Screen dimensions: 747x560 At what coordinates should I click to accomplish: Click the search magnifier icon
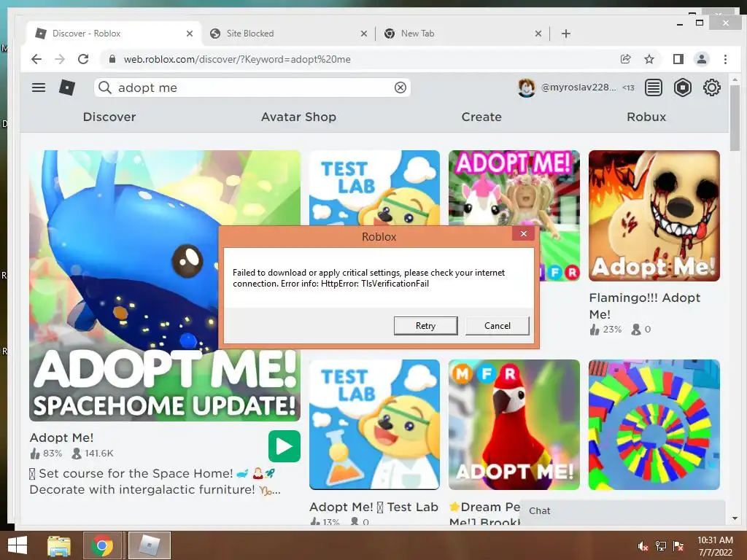(105, 87)
